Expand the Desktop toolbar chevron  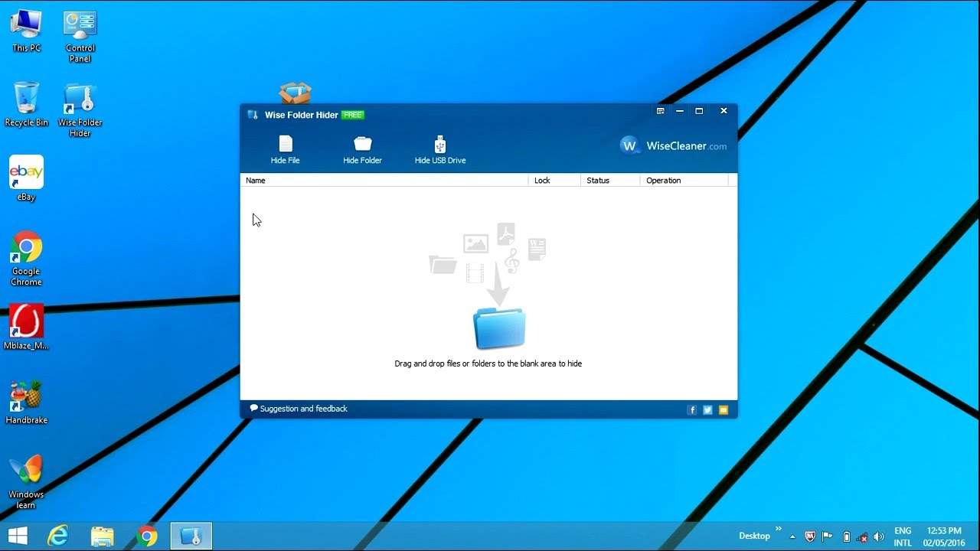click(779, 529)
